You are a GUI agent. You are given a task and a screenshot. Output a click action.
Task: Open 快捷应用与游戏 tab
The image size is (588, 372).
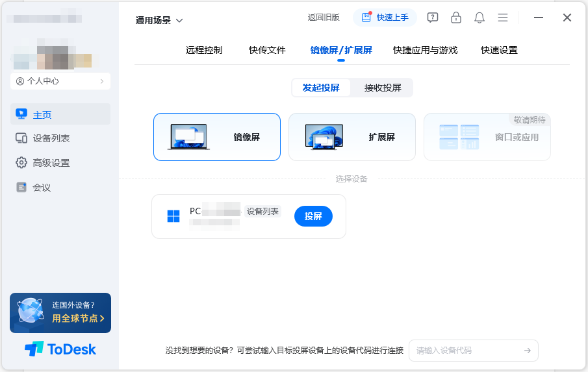(x=426, y=50)
